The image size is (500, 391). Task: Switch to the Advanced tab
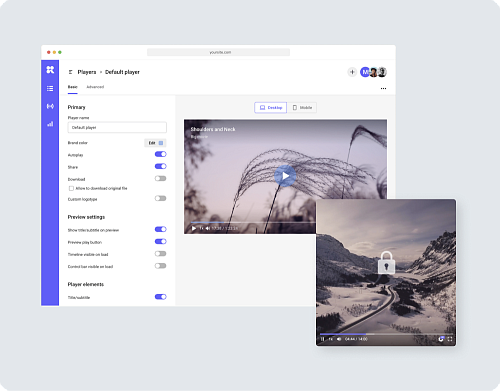pos(95,87)
